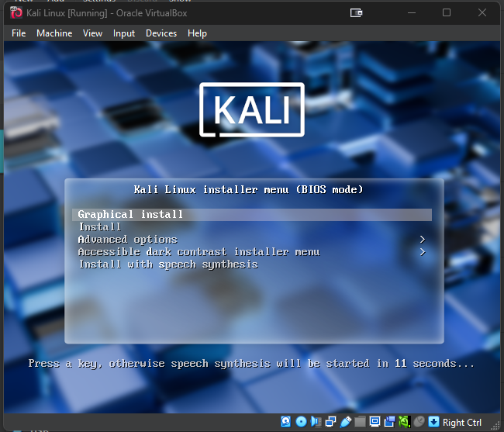Image resolution: width=504 pixels, height=432 pixels.
Task: Click the Right Ctrl host key label
Action: 462,422
